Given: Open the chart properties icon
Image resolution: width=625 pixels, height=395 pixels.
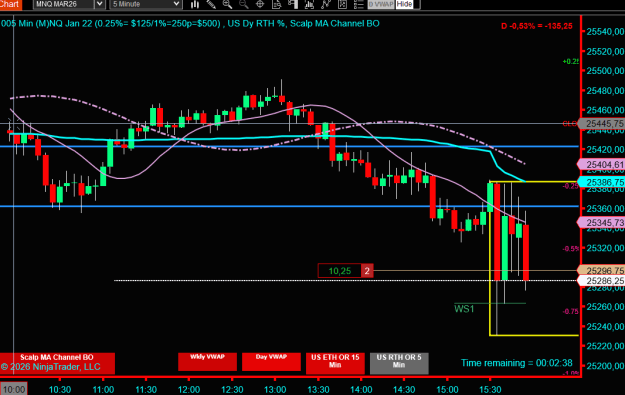Looking at the screenshot, I should 342,4.
